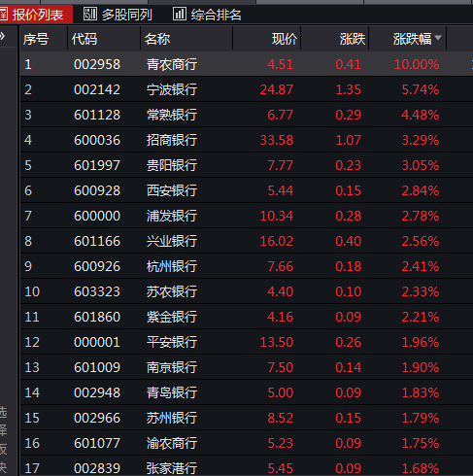The width and height of the screenshot is (473, 476).
Task: Choose 杭州银行 in the list
Action: (x=172, y=266)
